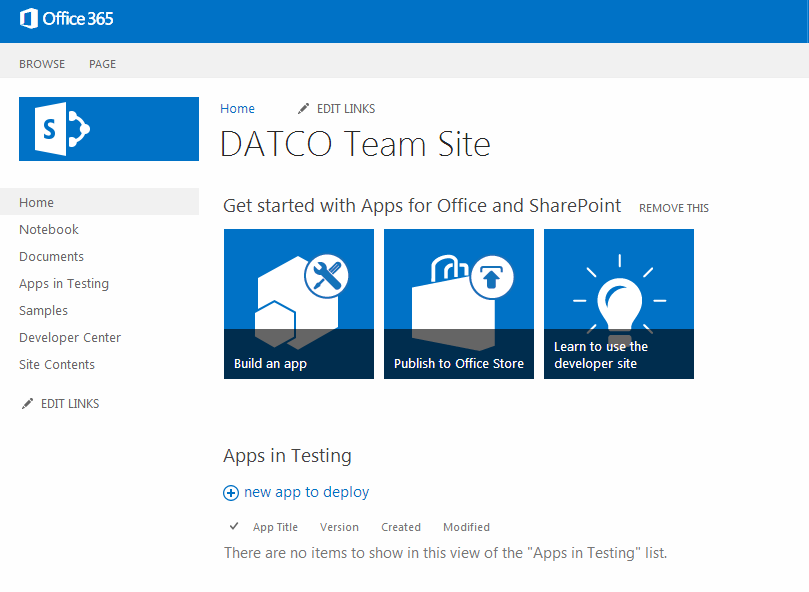Viewport: 809px width, 592px height.
Task: Open the PAGE ribbon tab
Action: coord(102,64)
